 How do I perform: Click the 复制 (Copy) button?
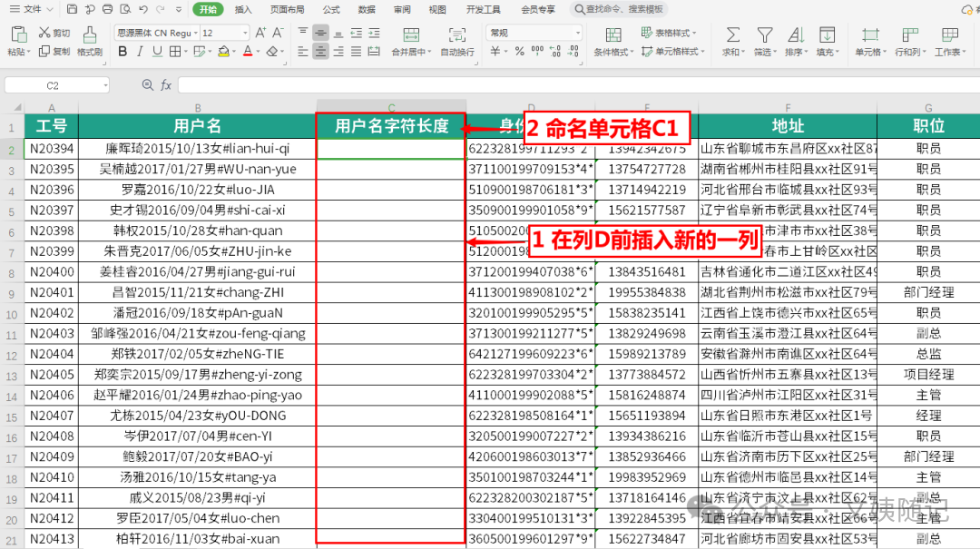pyautogui.click(x=54, y=52)
